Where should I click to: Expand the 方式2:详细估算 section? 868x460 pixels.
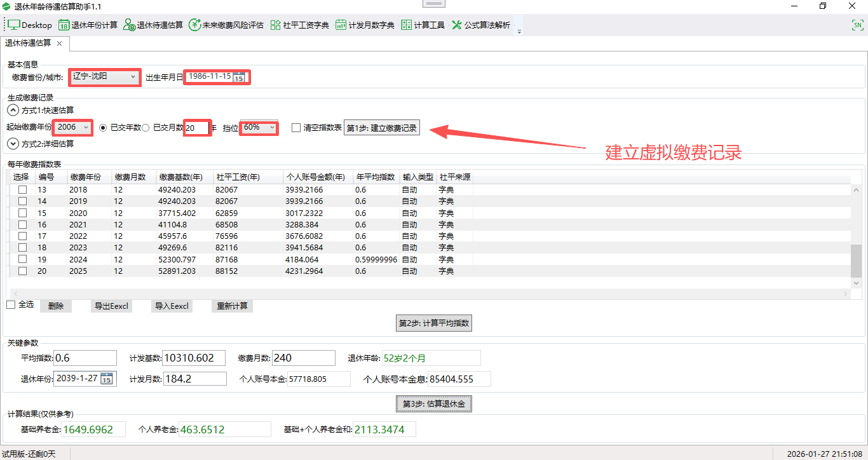point(13,144)
